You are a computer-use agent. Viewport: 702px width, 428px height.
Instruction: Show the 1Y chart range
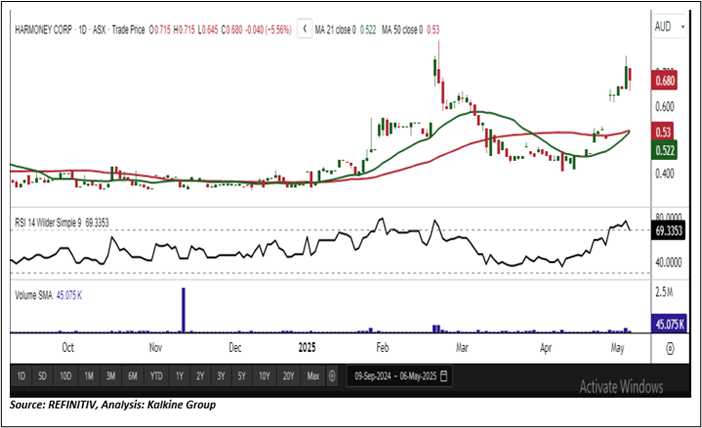coord(180,376)
